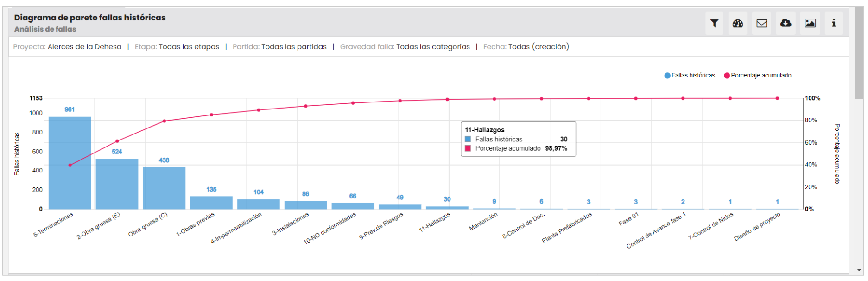The width and height of the screenshot is (868, 281).
Task: Click the 3-Instalaciones bar
Action: (x=305, y=205)
